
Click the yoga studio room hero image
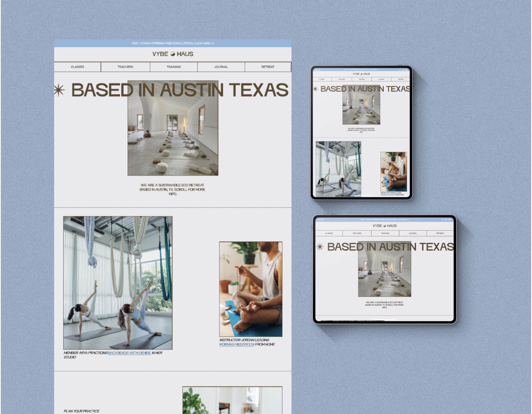(173, 128)
